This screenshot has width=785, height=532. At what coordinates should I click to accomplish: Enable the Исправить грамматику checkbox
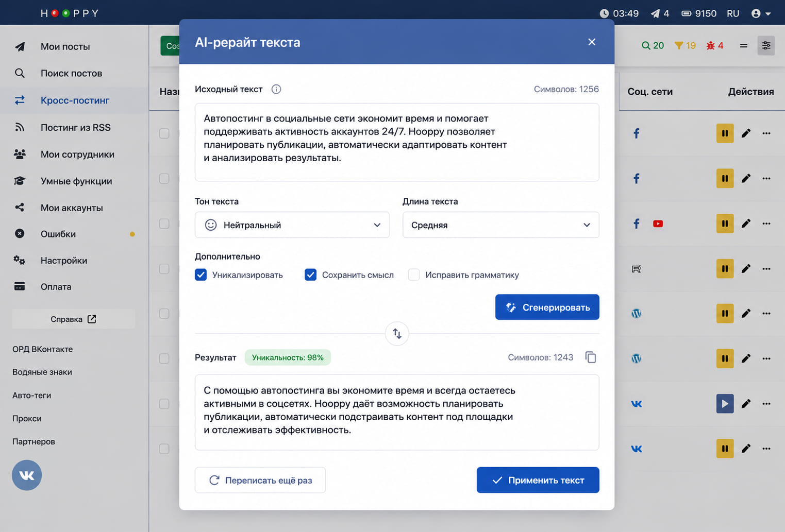pyautogui.click(x=414, y=275)
